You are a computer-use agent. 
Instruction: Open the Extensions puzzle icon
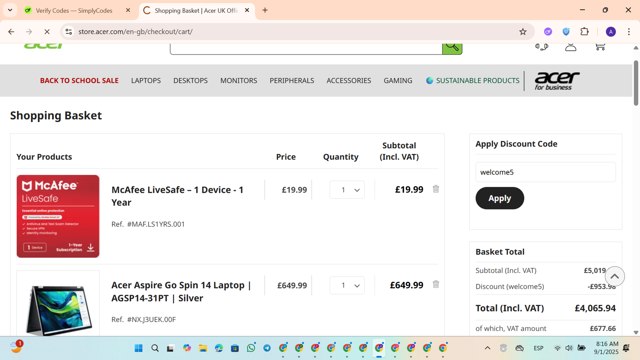point(584,32)
